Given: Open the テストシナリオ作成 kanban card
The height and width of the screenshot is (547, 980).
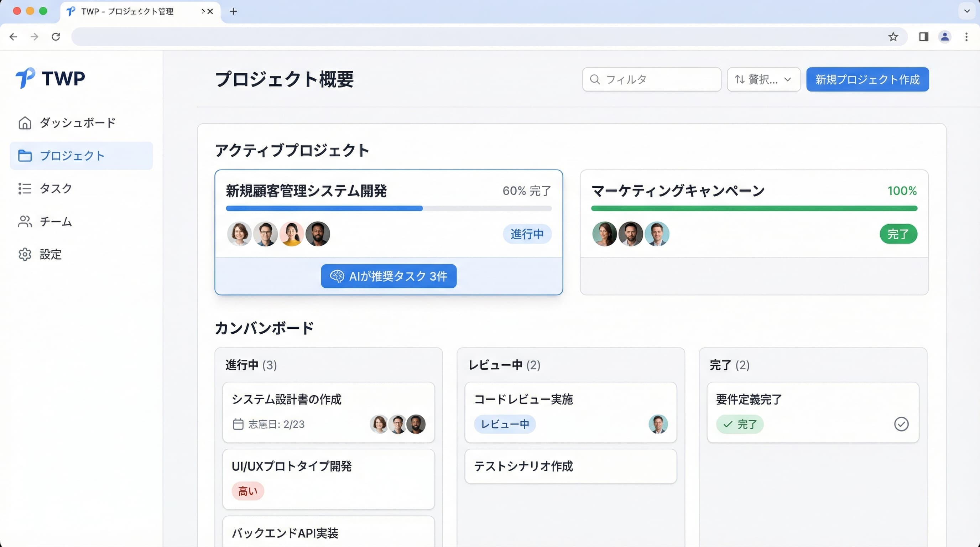Looking at the screenshot, I should (x=570, y=467).
